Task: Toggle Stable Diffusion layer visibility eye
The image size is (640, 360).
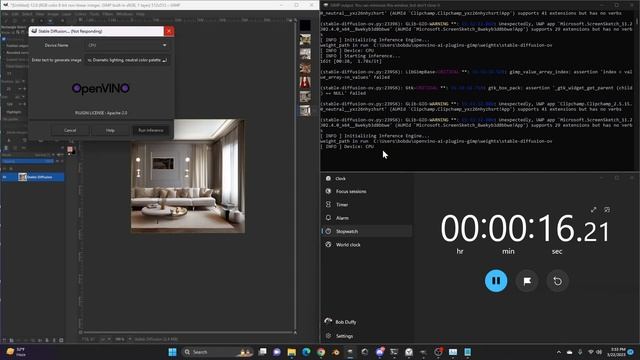Action: pos(5,177)
